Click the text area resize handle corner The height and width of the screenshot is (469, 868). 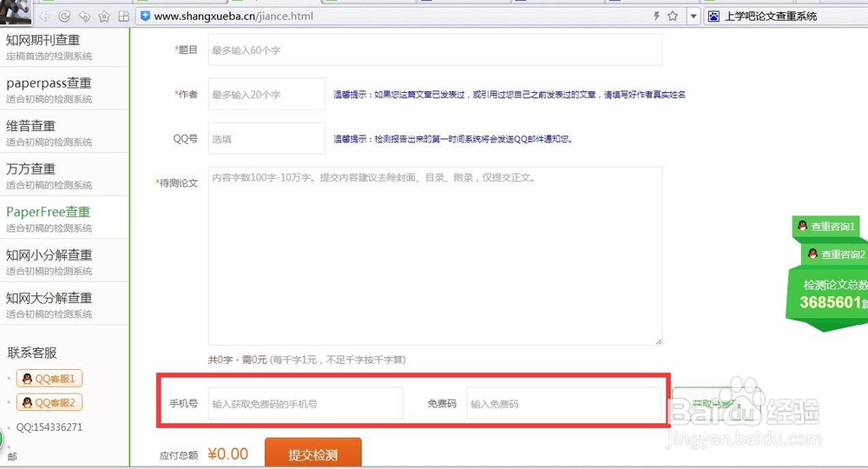658,341
